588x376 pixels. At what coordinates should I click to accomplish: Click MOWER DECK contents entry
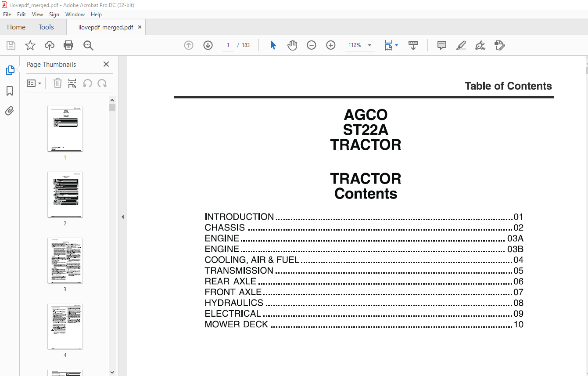pos(364,325)
